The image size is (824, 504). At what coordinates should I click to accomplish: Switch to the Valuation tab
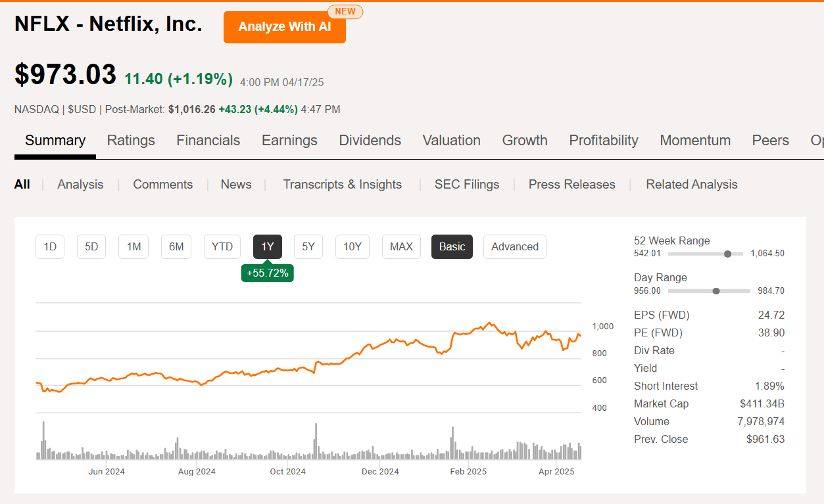451,140
